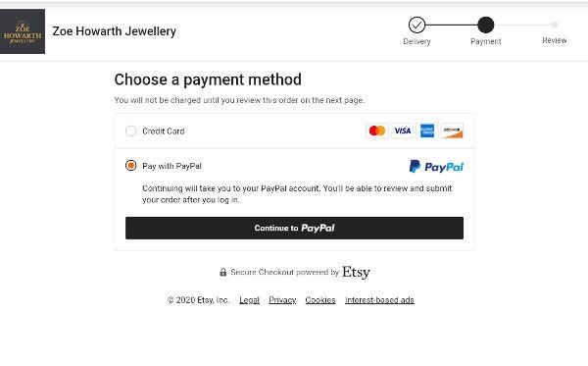This screenshot has width=588, height=366.
Task: Click the Continue to PayPal button
Action: point(294,228)
